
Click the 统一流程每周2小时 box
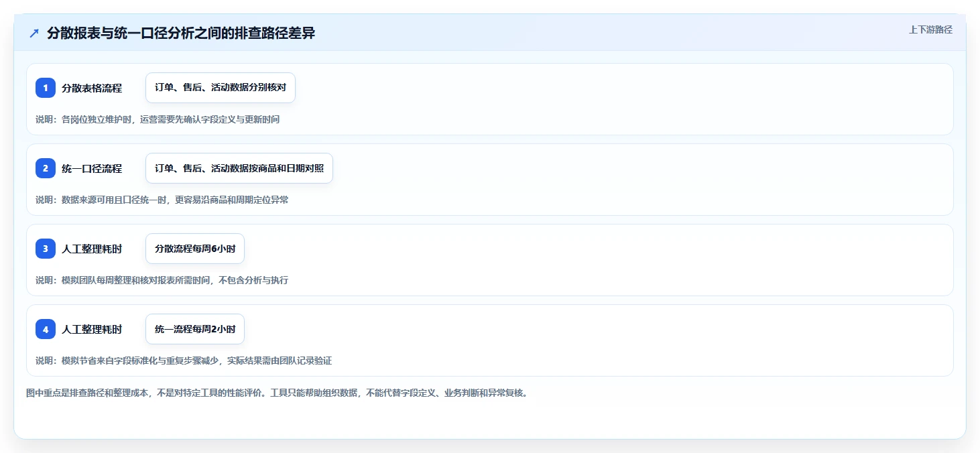[x=195, y=329]
